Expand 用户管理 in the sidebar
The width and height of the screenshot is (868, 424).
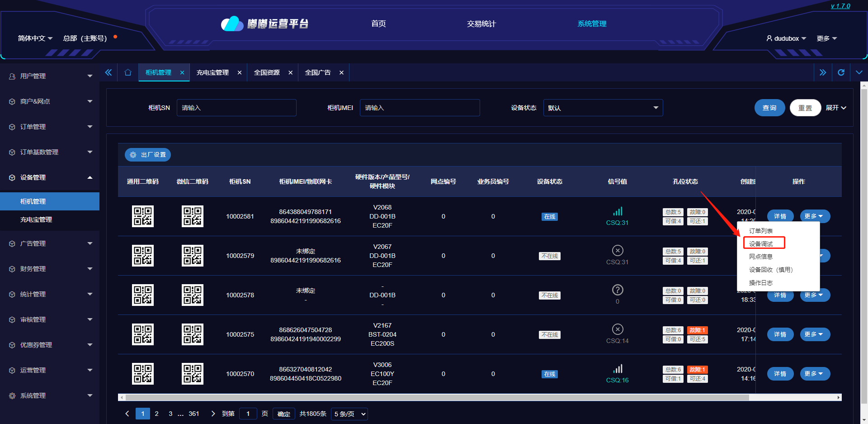click(x=50, y=76)
